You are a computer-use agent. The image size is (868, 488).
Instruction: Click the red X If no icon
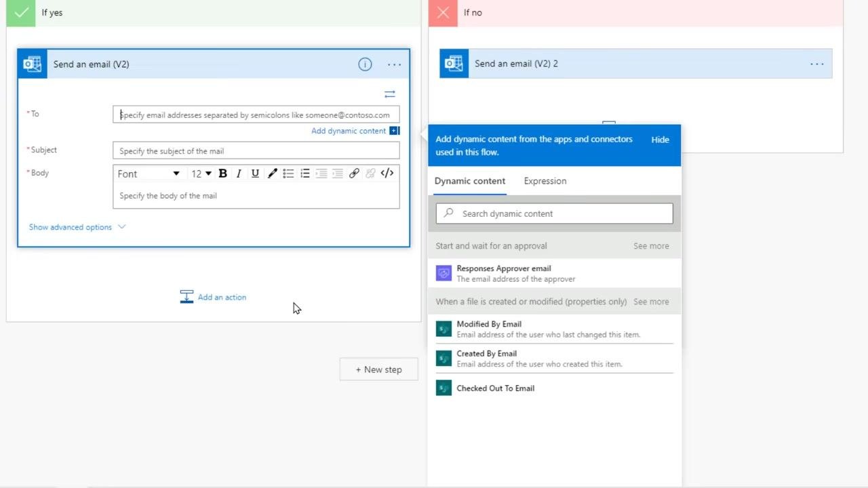click(443, 13)
